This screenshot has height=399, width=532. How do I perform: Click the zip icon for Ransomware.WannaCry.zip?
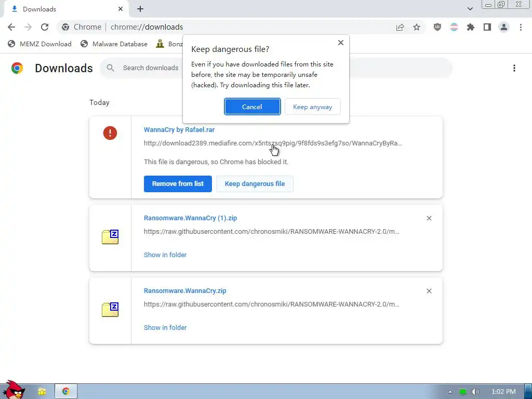click(110, 310)
